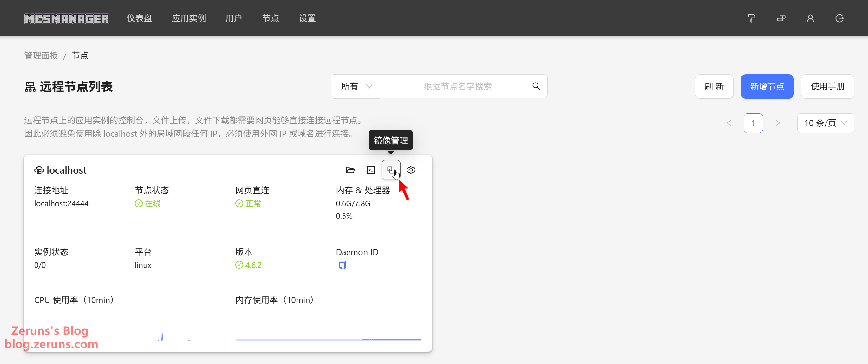Click the 网页直连 label

[252, 190]
